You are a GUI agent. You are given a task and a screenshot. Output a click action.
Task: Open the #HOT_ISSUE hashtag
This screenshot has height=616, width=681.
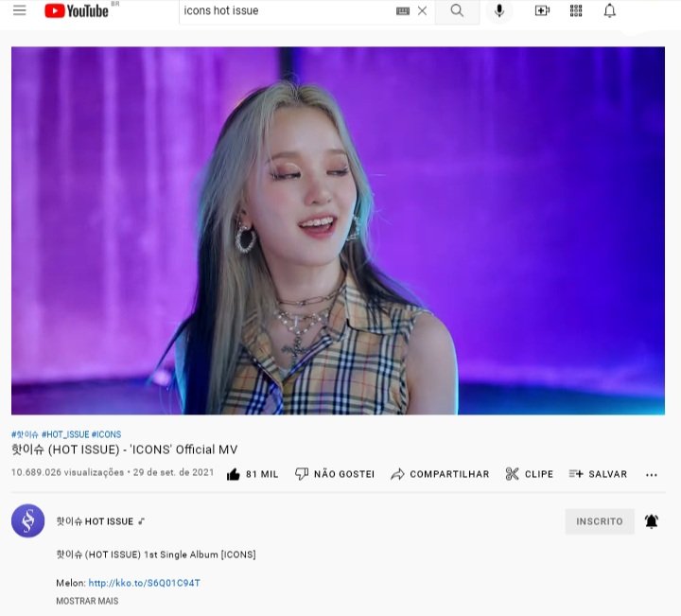pyautogui.click(x=65, y=434)
